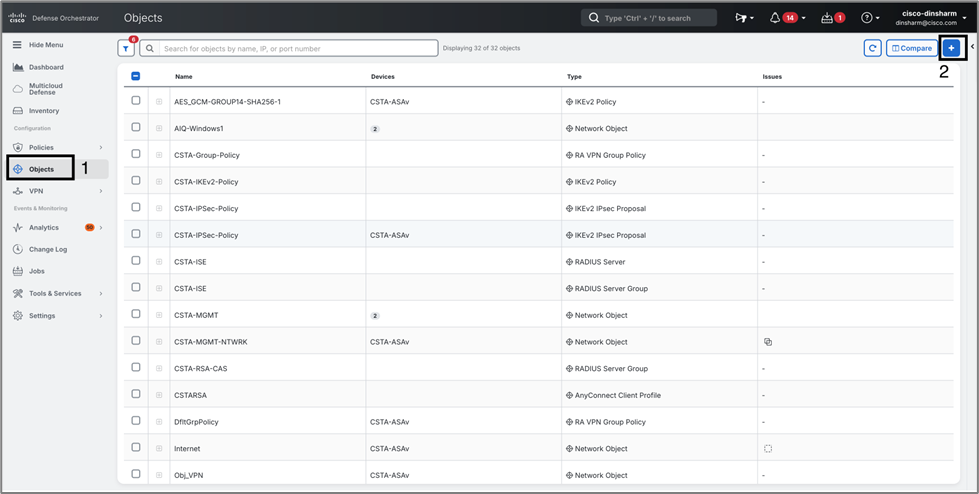Click the refresh objects icon
The width and height of the screenshot is (979, 494).
(x=872, y=48)
